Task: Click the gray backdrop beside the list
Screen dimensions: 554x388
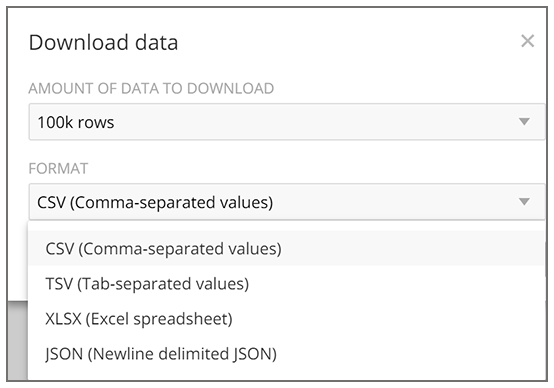Action: coord(17,341)
